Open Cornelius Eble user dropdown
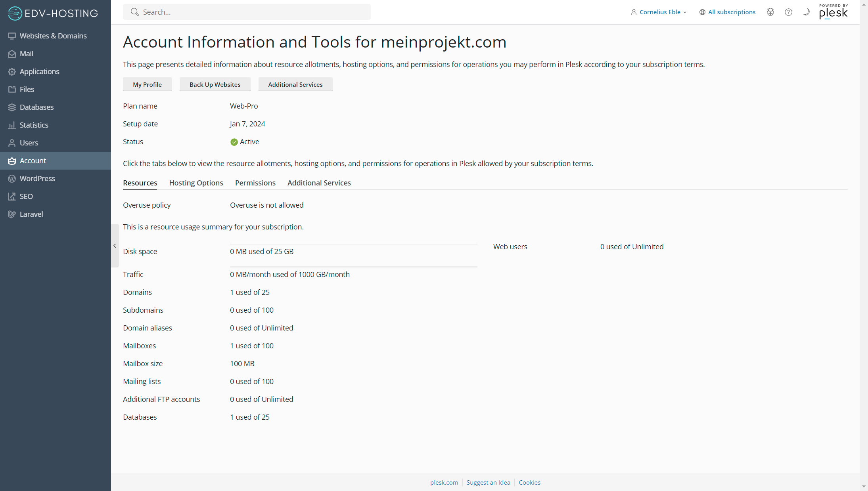 point(659,12)
